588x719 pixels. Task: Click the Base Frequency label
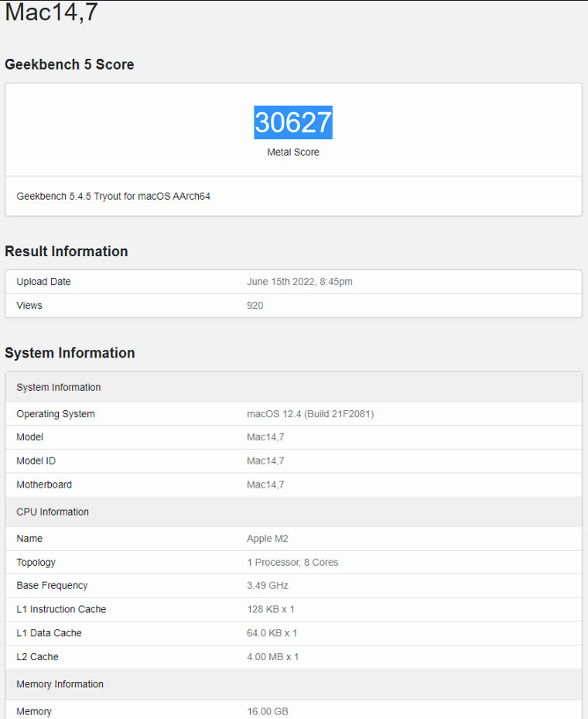(52, 586)
